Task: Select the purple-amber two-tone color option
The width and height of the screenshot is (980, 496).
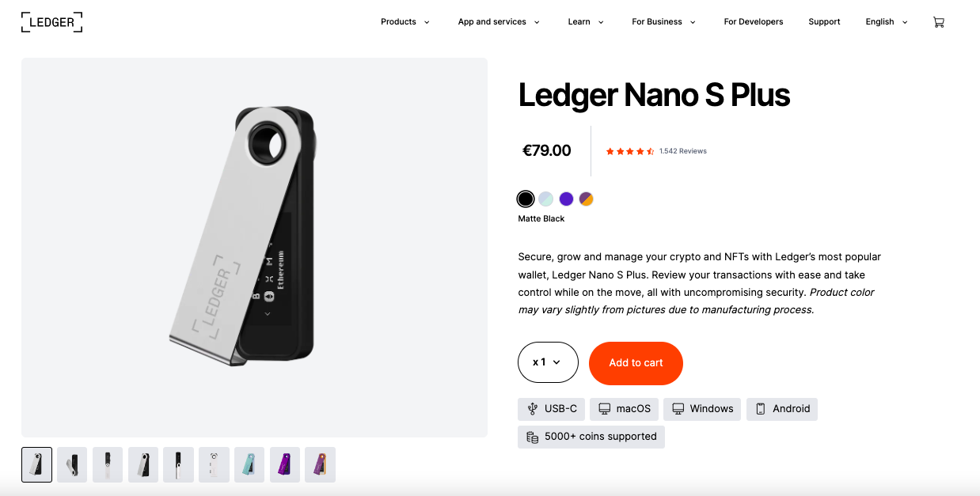Action: (x=586, y=199)
